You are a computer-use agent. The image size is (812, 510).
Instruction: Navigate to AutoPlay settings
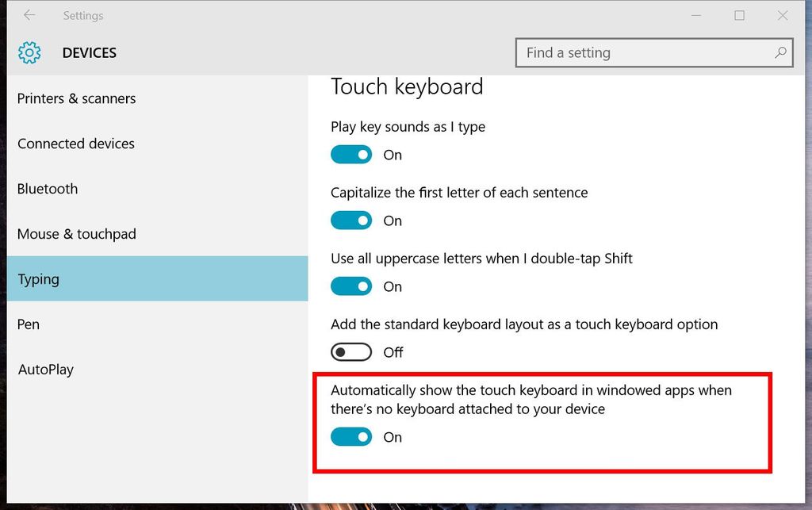pos(45,369)
